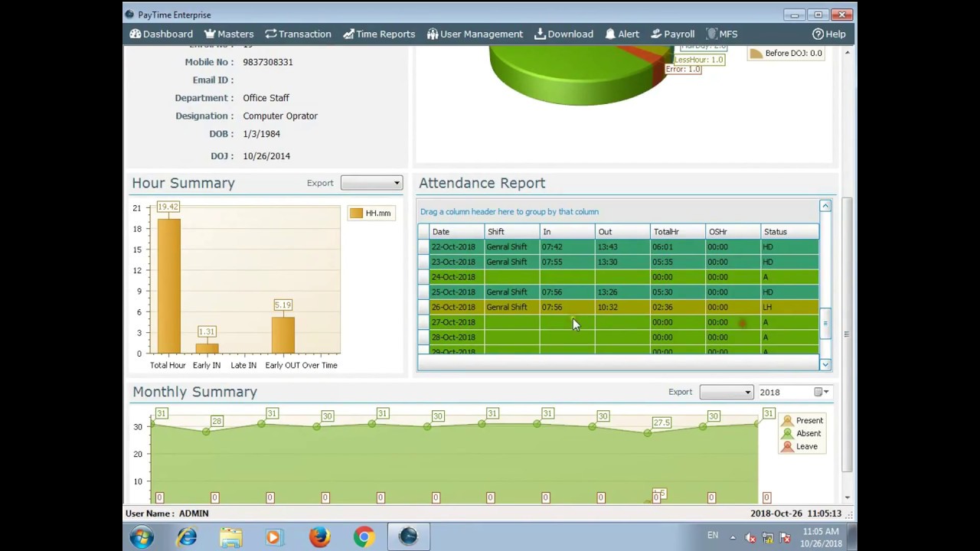Launch Internet Explorer from taskbar
The width and height of the screenshot is (980, 551).
[187, 536]
